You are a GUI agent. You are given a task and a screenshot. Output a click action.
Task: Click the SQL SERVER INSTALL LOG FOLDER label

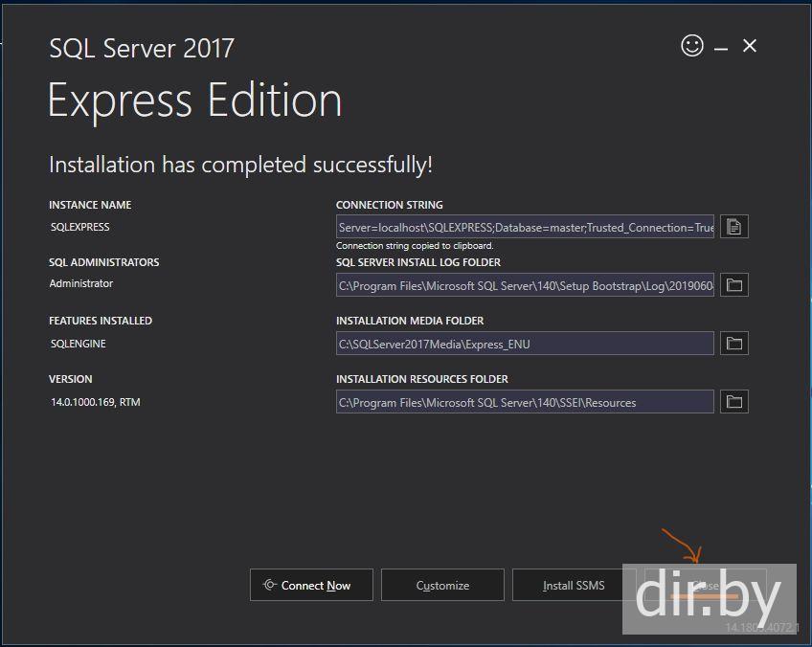[418, 262]
